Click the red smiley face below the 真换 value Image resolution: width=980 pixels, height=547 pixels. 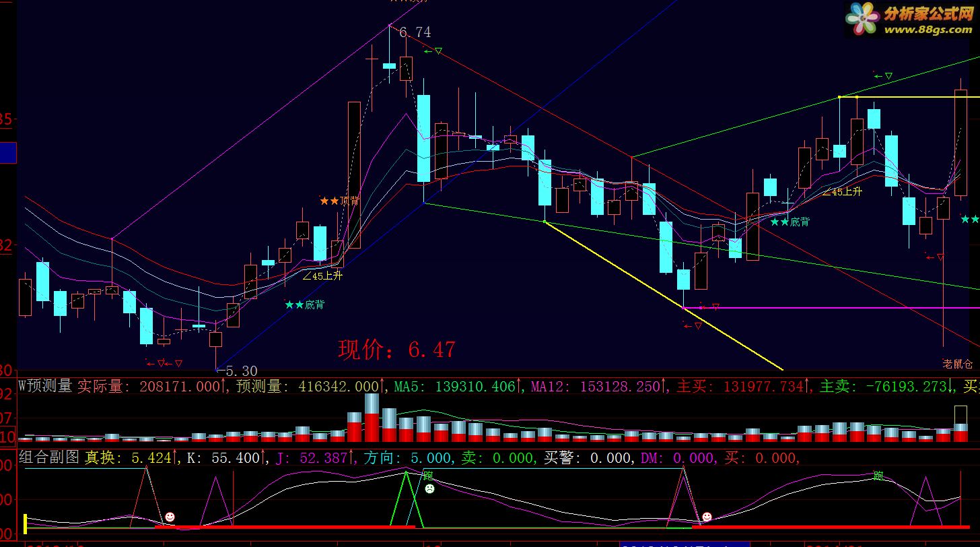pos(170,517)
